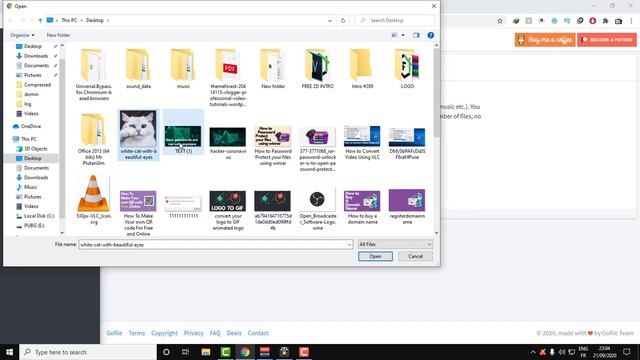Viewport: 640px width, 360px height.
Task: Open the All Files type dropdown
Action: [x=395, y=244]
